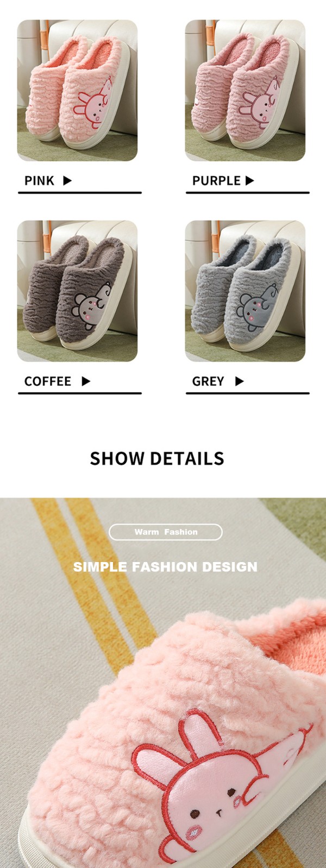326x868 pixels.
Task: Click the arrow icon beside GREY
Action: pos(239,381)
